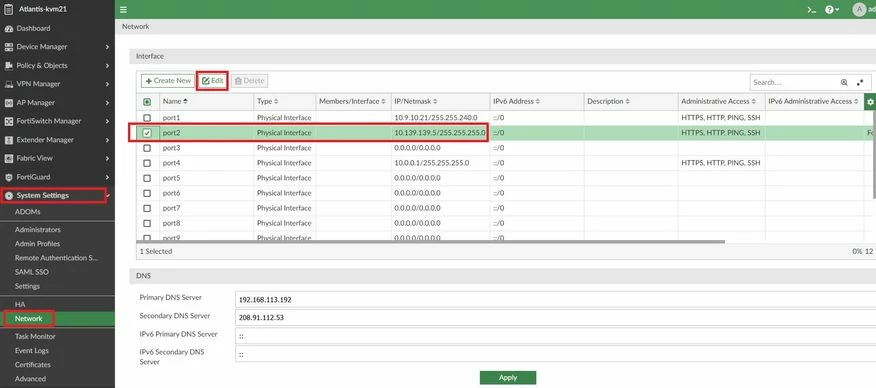Click the FortiGuard shield icon
This screenshot has height=388, width=876.
[x=8, y=177]
